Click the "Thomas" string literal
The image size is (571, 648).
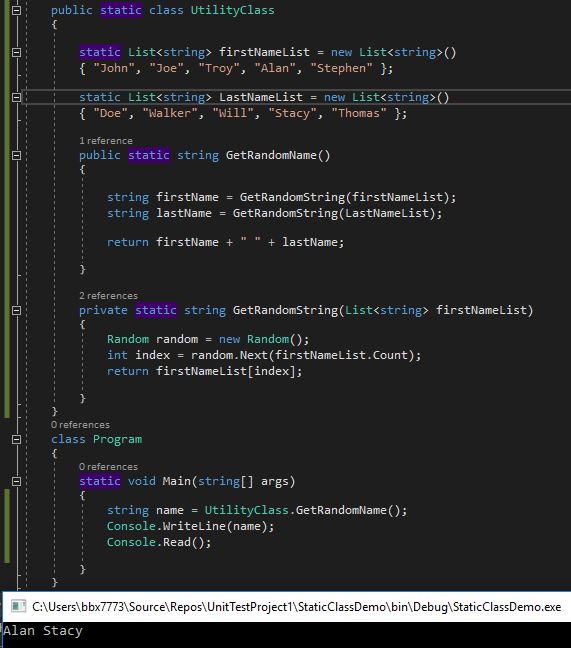[359, 113]
